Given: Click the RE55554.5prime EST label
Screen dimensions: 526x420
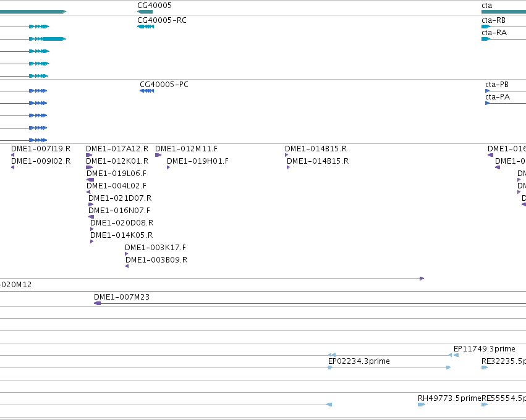Looking at the screenshot, I should click(504, 398).
